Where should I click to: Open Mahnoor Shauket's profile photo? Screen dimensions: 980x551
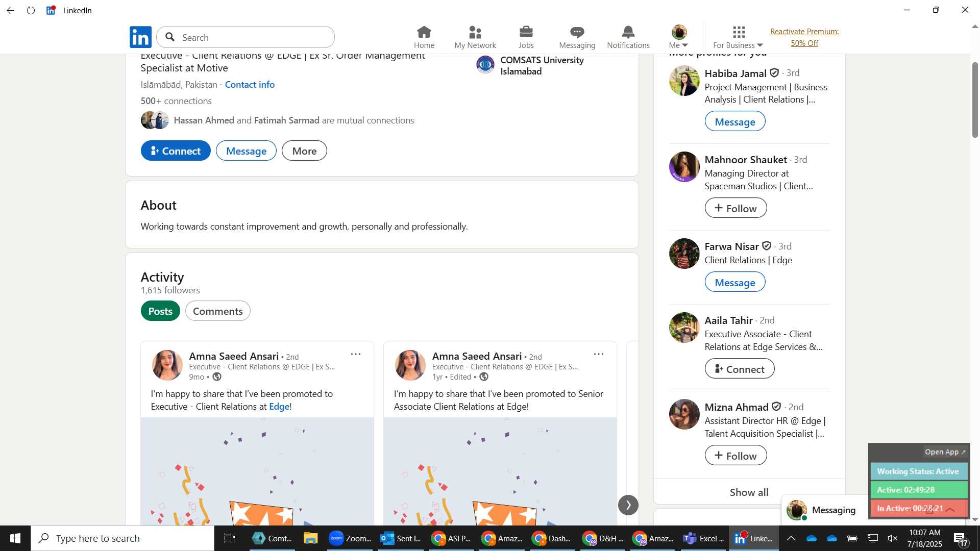pyautogui.click(x=684, y=167)
